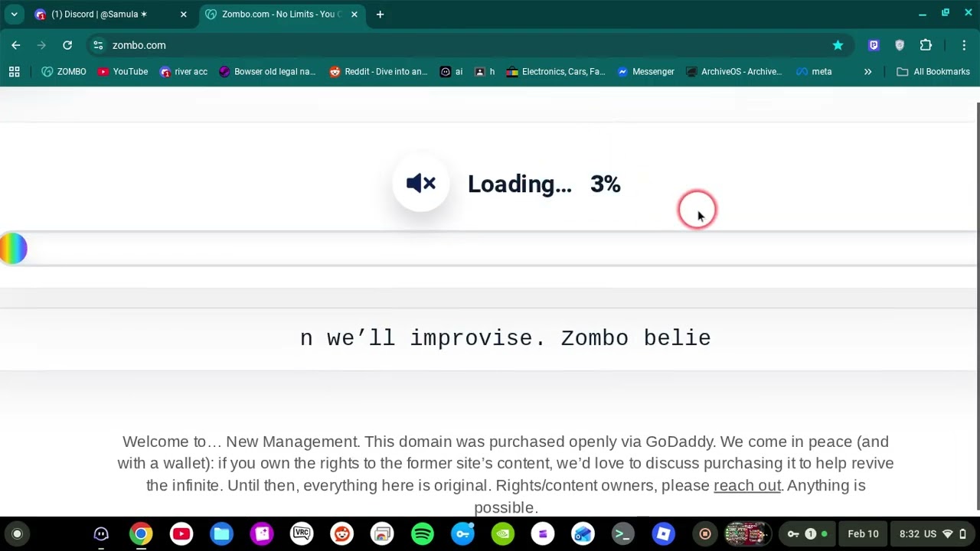This screenshot has width=980, height=551.
Task: Unmute the page audio via speaker icon
Action: tap(420, 183)
